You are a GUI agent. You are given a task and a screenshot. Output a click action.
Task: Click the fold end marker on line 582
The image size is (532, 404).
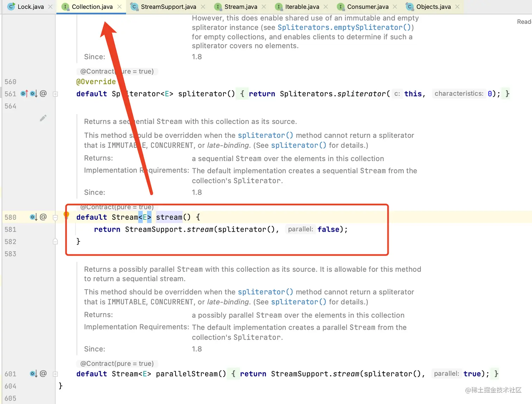pos(55,241)
